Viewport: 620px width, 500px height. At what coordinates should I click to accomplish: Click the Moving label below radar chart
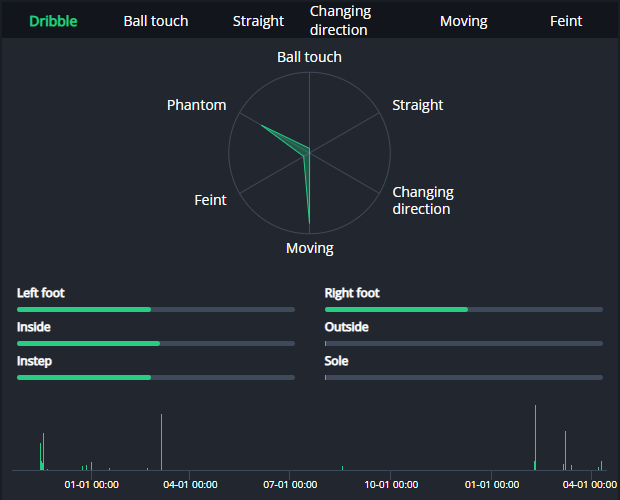pos(310,248)
